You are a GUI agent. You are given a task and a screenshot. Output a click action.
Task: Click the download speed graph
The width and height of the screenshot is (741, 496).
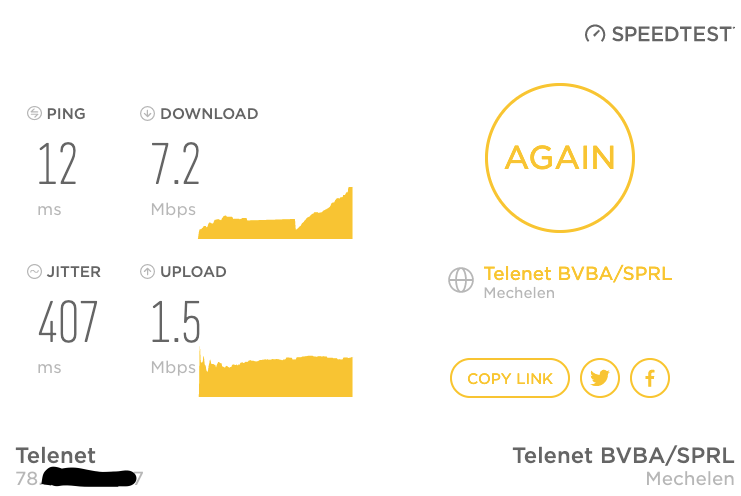[276, 213]
